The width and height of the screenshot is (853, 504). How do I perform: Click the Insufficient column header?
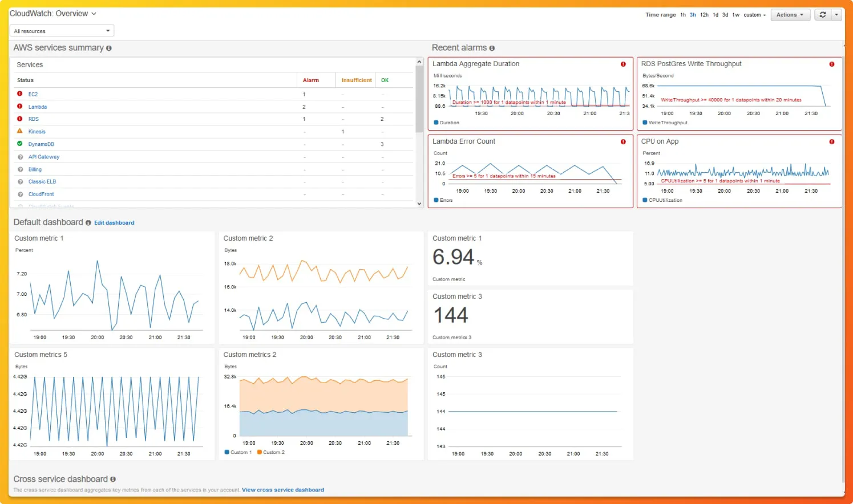(x=357, y=80)
